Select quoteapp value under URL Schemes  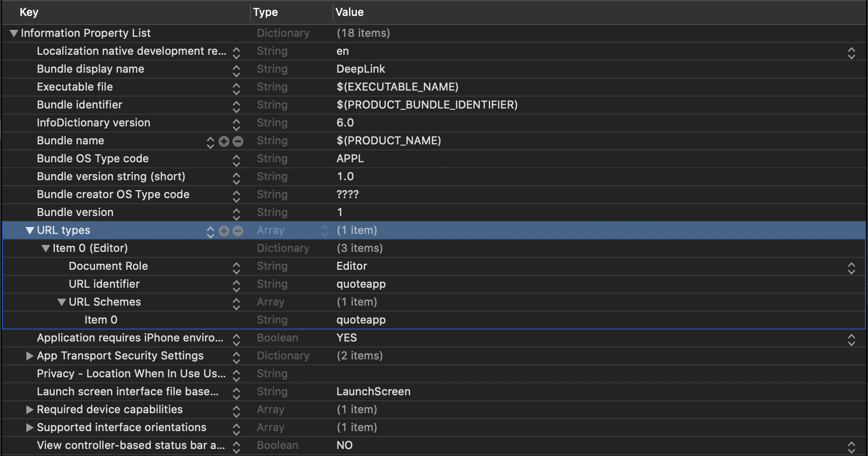click(x=361, y=320)
